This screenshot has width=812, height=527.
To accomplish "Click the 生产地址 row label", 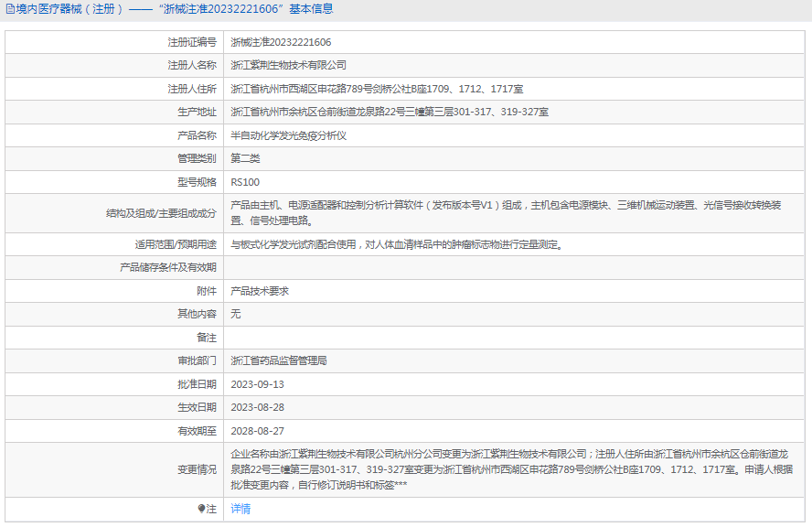I will [x=197, y=112].
